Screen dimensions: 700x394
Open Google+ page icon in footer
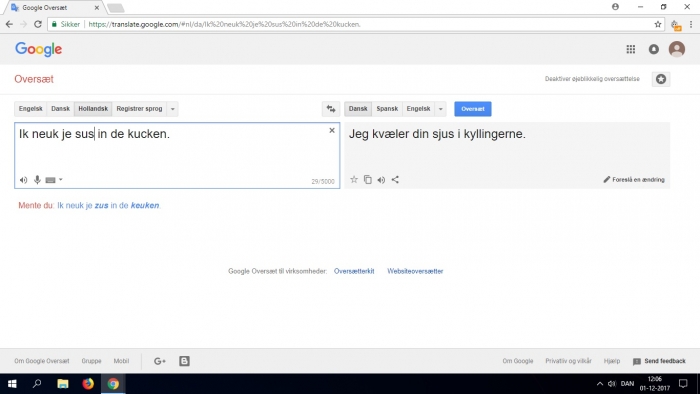point(159,361)
